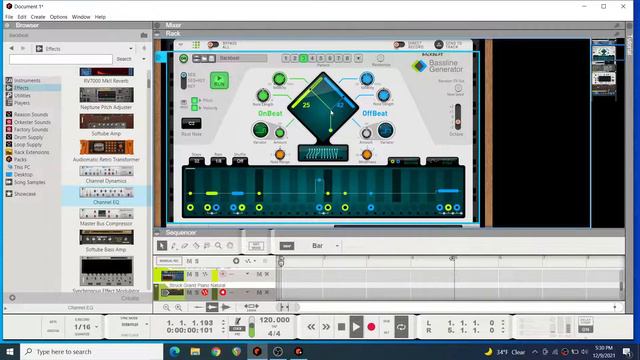This screenshot has height=360, width=640.
Task: Click the orange Smoothness knob
Action: [x=367, y=155]
